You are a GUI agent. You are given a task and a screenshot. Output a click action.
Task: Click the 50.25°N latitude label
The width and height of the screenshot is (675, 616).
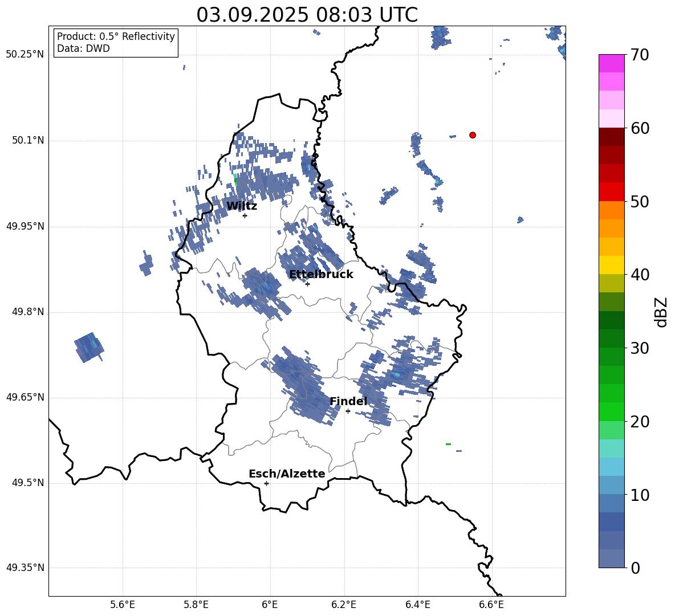(x=25, y=55)
